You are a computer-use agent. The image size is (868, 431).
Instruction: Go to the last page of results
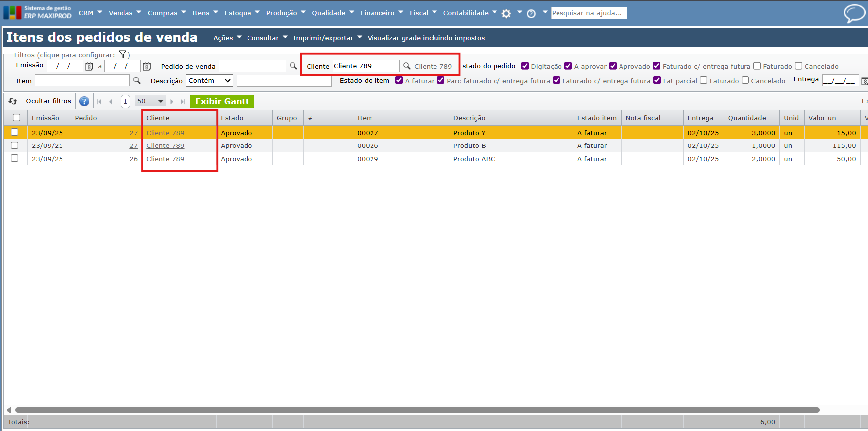(x=183, y=101)
